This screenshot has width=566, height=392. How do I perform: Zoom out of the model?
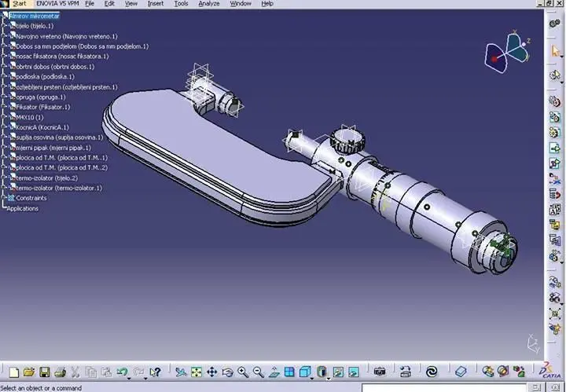259,372
